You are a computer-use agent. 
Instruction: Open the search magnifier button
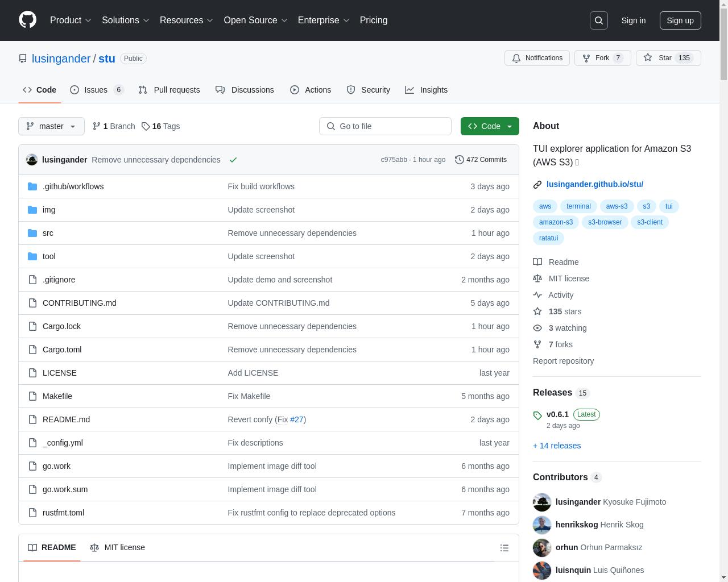[x=599, y=20]
